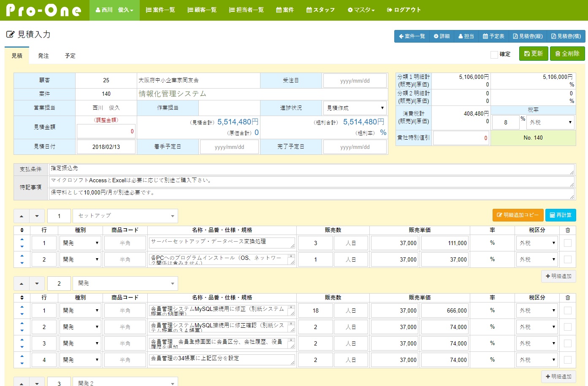Click the 再計算 button

tap(561, 215)
